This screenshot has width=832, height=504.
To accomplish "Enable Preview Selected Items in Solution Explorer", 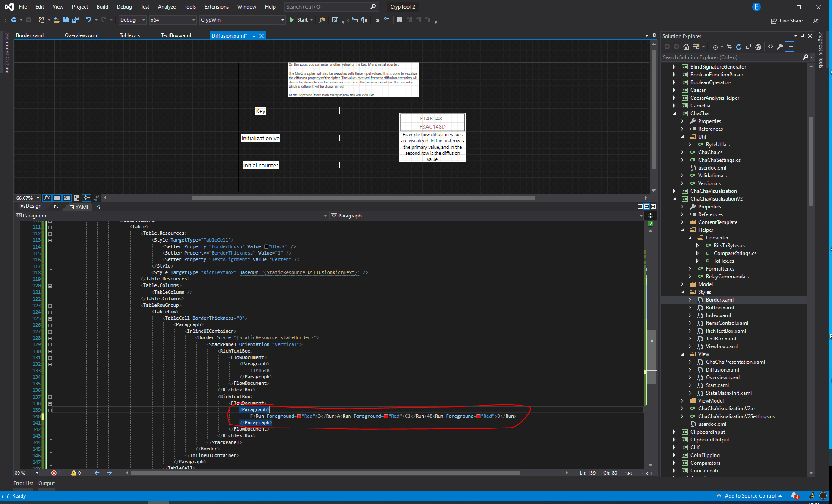I will coord(758,47).
